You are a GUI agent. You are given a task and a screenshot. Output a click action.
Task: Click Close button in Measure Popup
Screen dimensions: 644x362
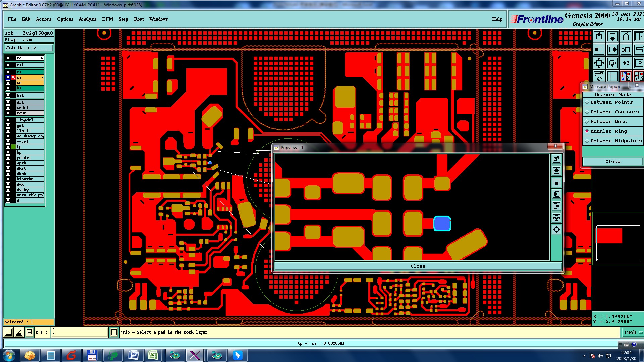pos(612,162)
